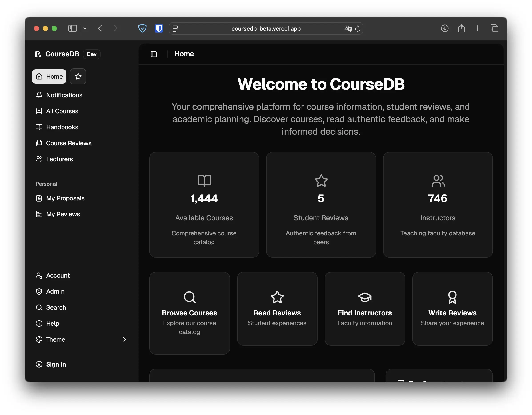Toggle the in-page sidebar panel icon
The width and height of the screenshot is (532, 415).
154,54
